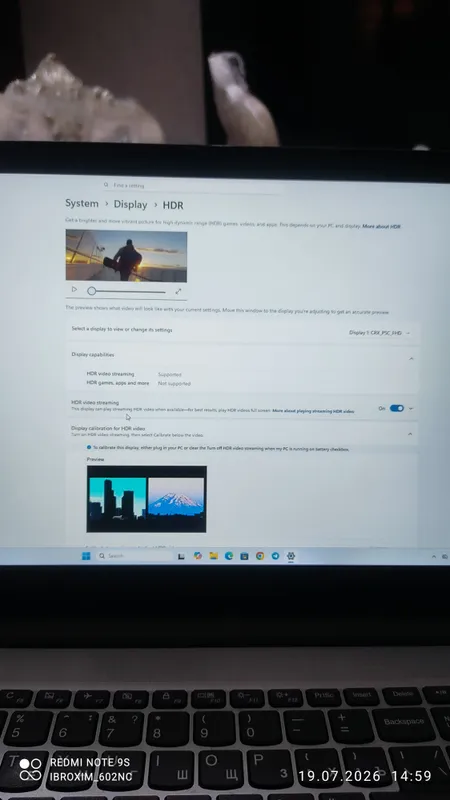Image resolution: width=450 pixels, height=800 pixels.
Task: Open More about playing streaming HDR video link
Action: 313,411
